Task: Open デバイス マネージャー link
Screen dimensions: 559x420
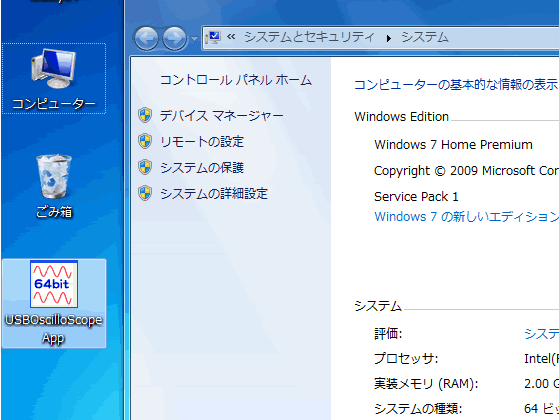Action: click(x=221, y=116)
